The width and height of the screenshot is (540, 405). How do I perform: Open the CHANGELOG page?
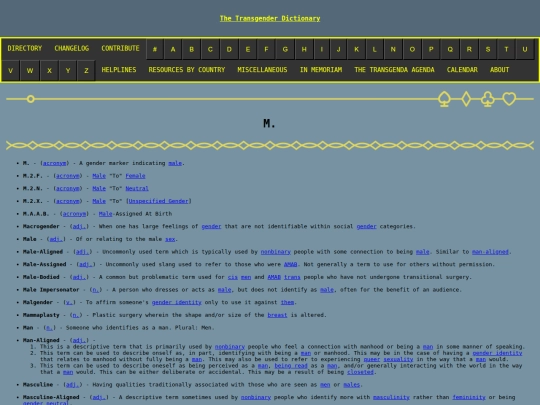(x=72, y=48)
